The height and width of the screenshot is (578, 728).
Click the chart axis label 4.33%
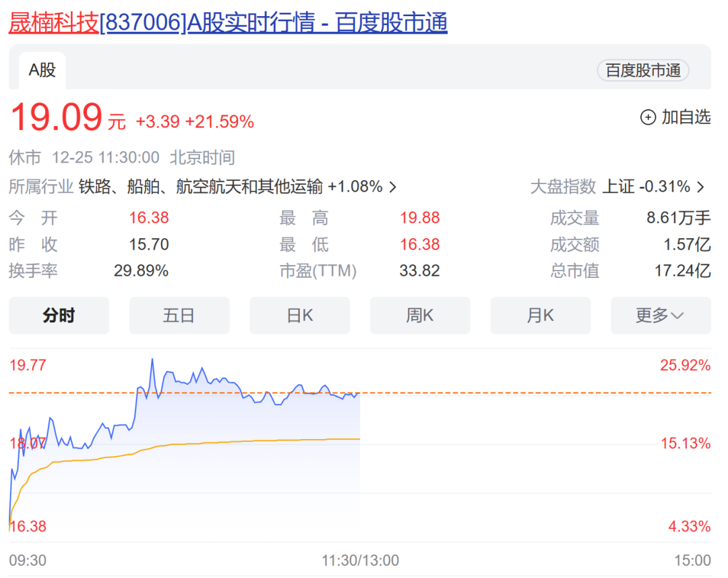tap(690, 527)
